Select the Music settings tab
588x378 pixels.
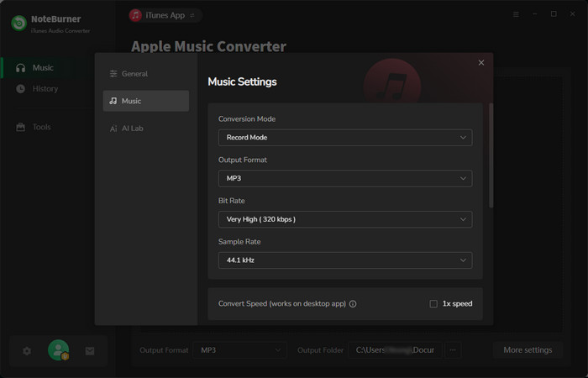point(146,101)
